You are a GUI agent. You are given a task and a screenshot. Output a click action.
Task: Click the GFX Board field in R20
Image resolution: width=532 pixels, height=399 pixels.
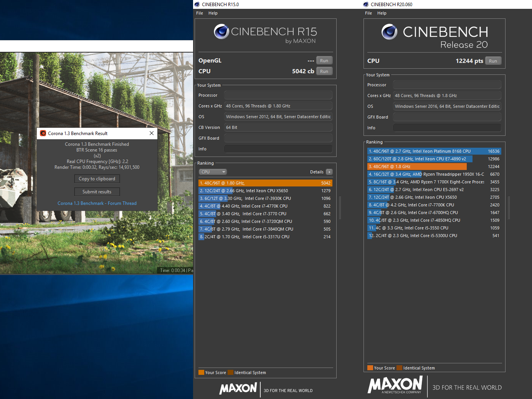[x=447, y=117]
